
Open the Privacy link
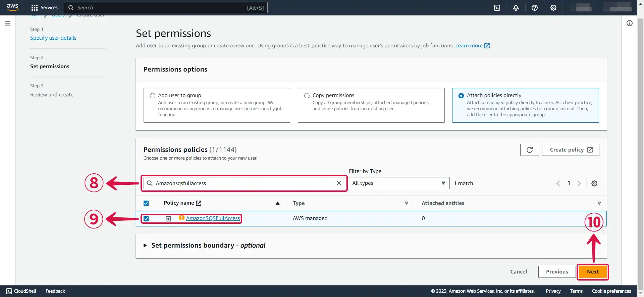553,291
